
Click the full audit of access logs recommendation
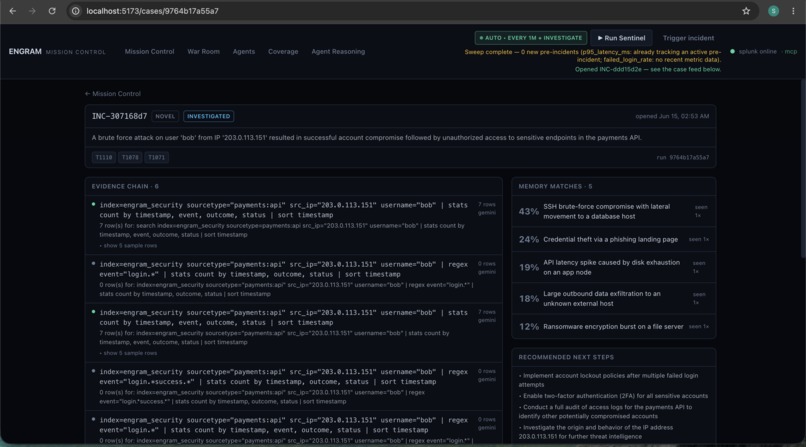click(x=606, y=411)
